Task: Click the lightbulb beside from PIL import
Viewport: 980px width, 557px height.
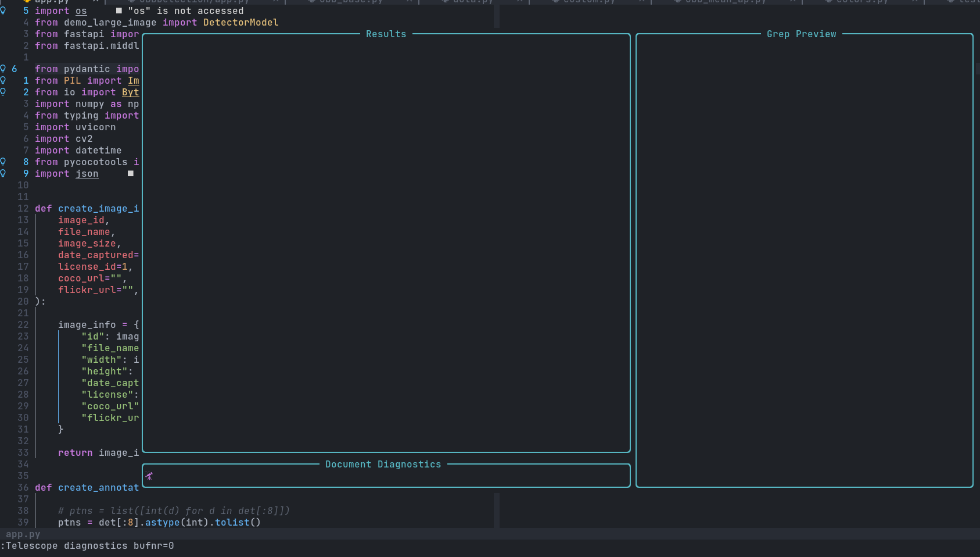Action: click(x=3, y=80)
